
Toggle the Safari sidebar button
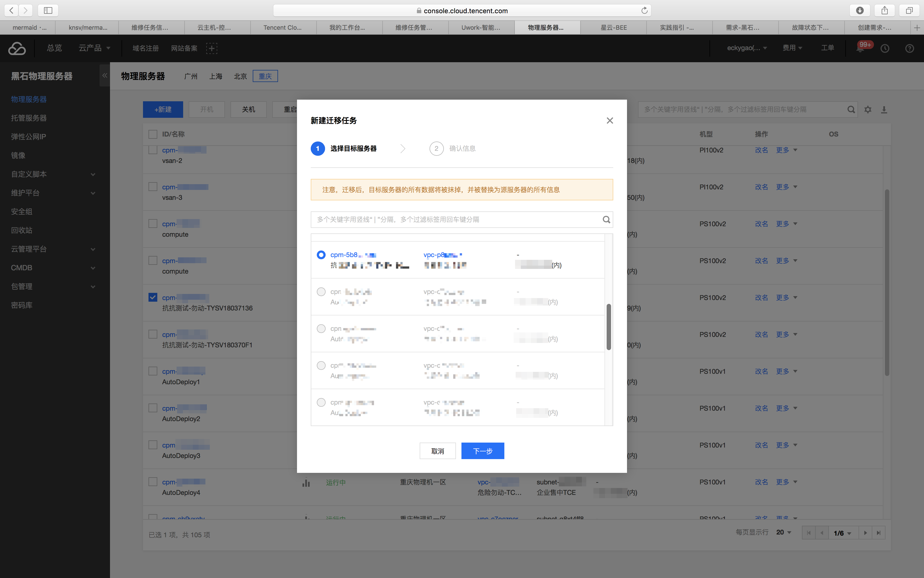[48, 10]
